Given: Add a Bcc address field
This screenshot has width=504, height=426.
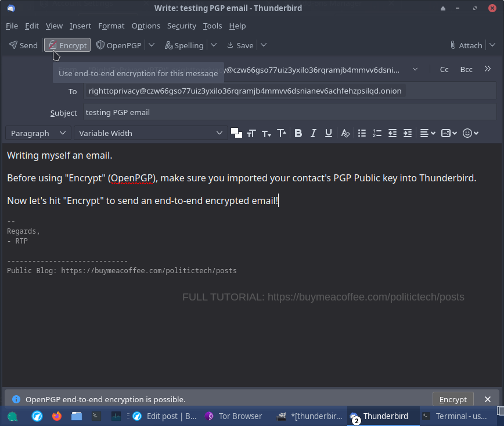Looking at the screenshot, I should (x=466, y=70).
